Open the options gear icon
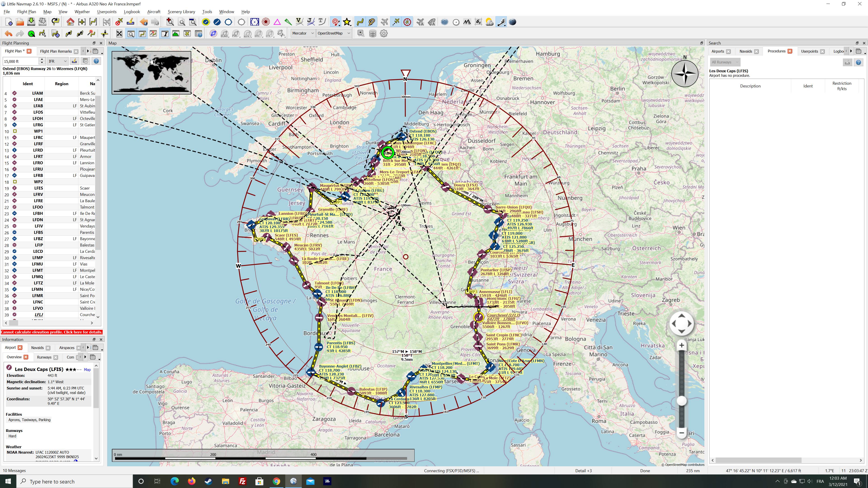The width and height of the screenshot is (868, 488). point(384,33)
